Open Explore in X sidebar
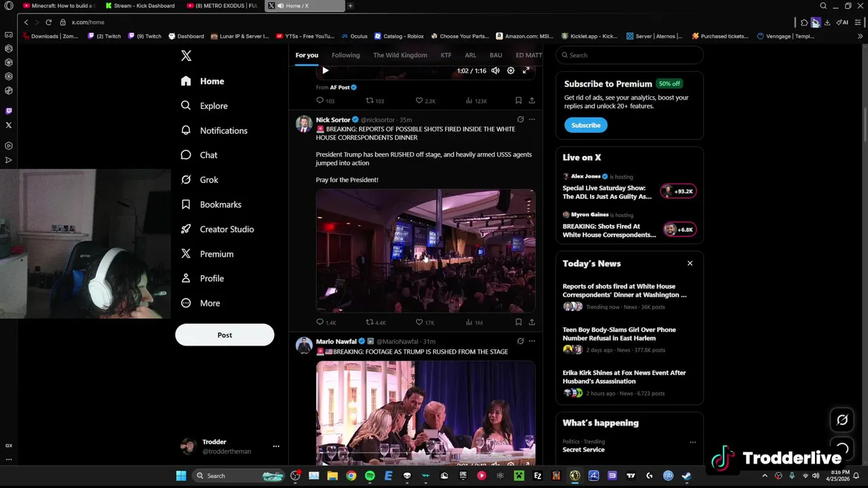Image resolution: width=868 pixels, height=488 pixels. (x=204, y=106)
